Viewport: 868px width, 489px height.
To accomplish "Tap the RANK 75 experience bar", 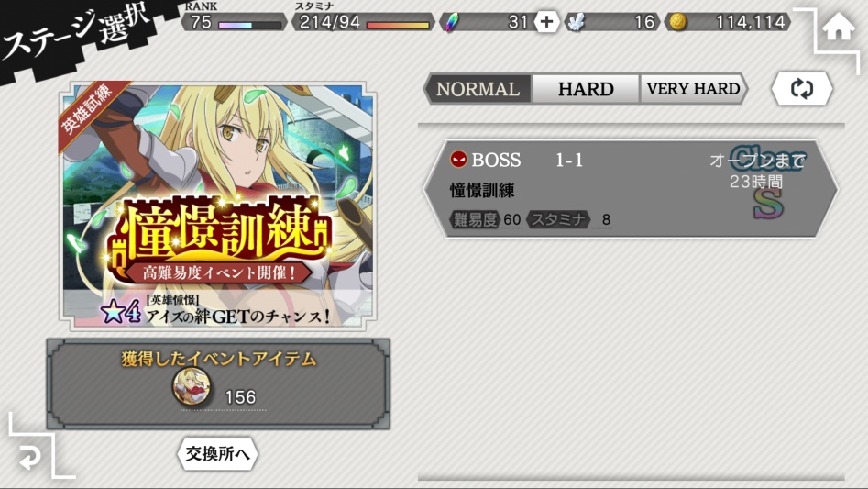I will (250, 25).
